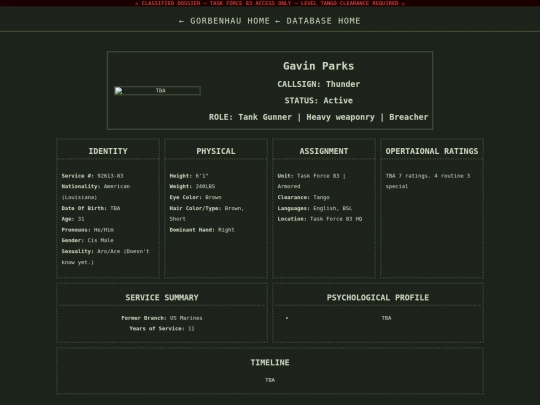Click the Dominant Hand: Right entry
The width and height of the screenshot is (540, 405).
tap(202, 230)
